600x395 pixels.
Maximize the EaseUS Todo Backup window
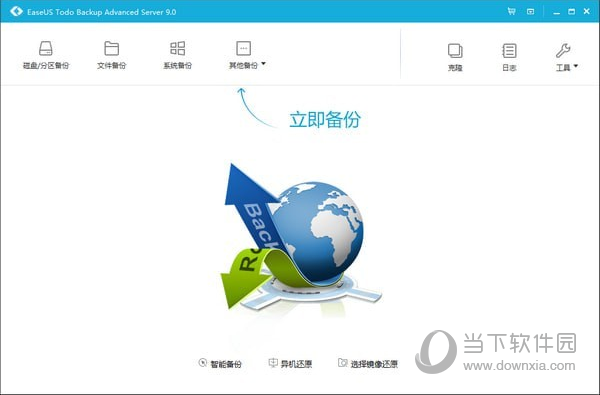tap(571, 11)
